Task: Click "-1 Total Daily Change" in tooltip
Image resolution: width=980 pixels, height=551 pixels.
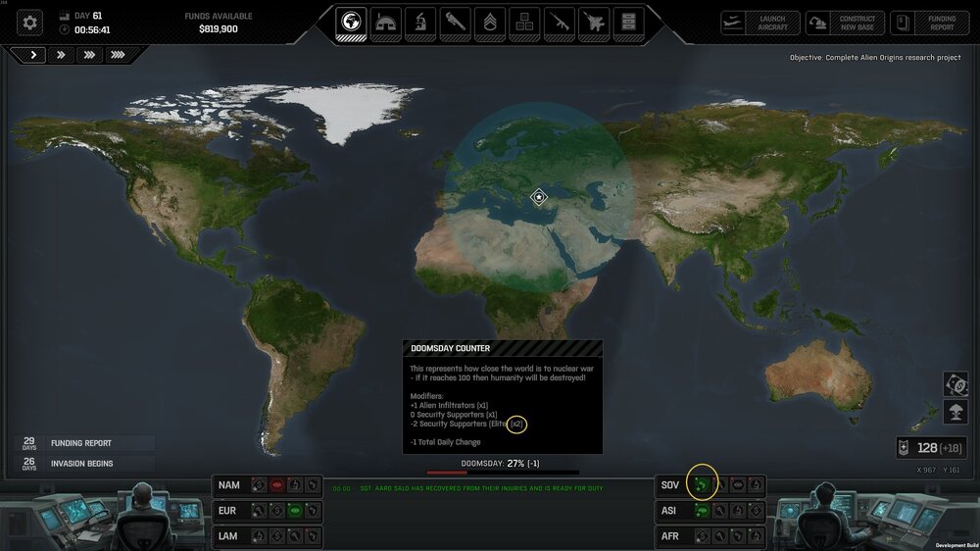Action: pyautogui.click(x=445, y=442)
